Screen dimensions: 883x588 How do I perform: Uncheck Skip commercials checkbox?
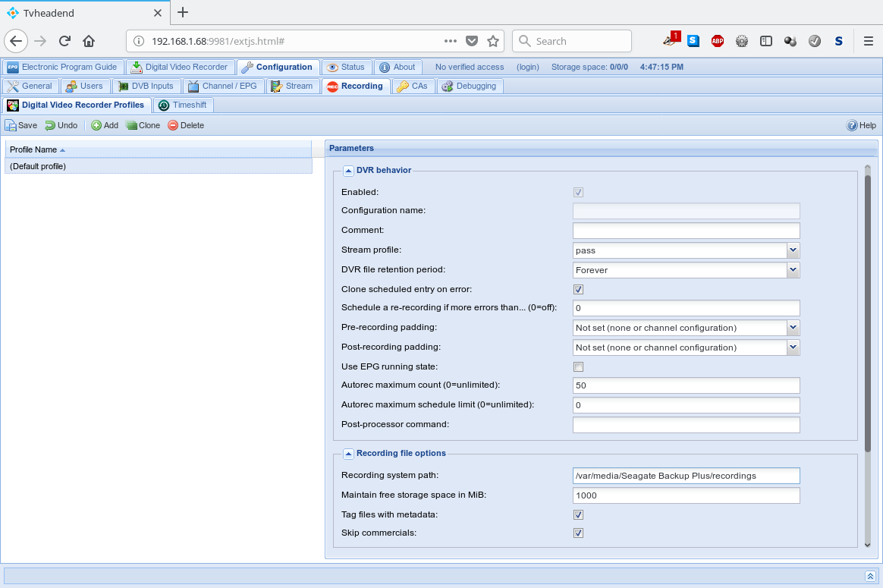[x=578, y=533]
